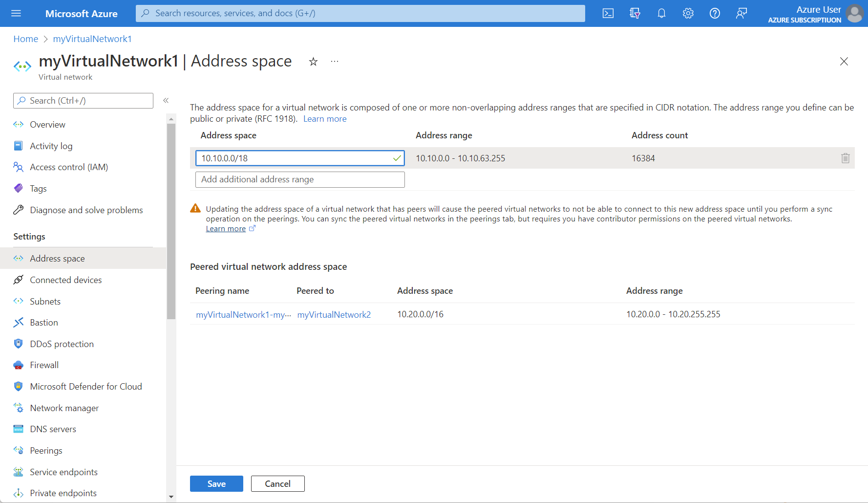This screenshot has height=503, width=868.
Task: Open Learn more link about address space
Action: click(x=325, y=119)
